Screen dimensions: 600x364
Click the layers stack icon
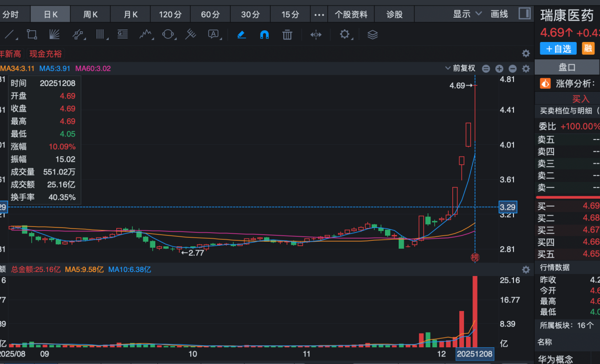click(x=372, y=35)
